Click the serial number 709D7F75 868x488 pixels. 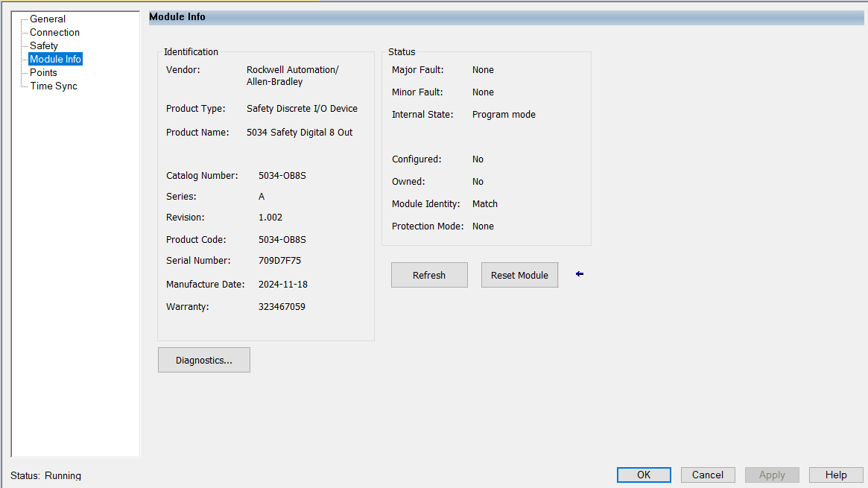tap(279, 261)
